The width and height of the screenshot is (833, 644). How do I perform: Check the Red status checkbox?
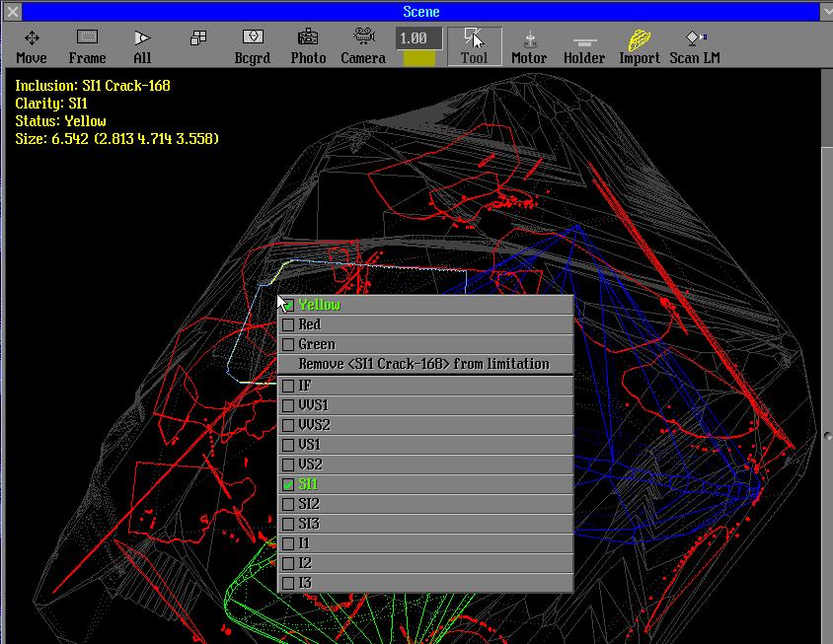pos(288,324)
